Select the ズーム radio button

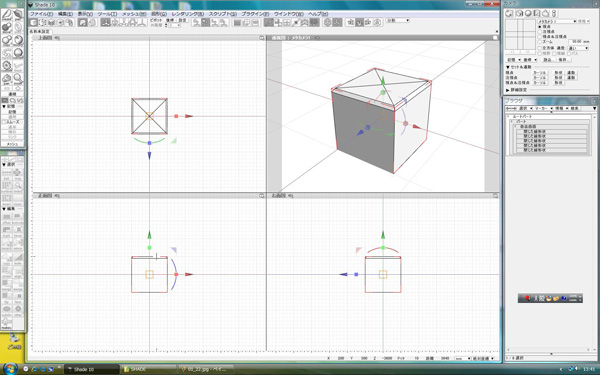pos(540,41)
